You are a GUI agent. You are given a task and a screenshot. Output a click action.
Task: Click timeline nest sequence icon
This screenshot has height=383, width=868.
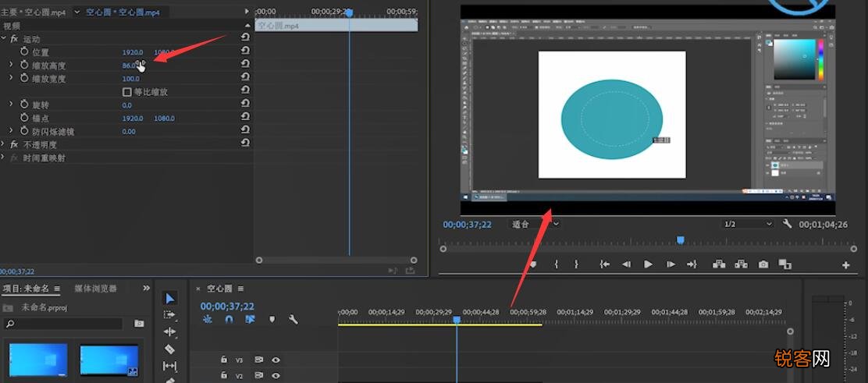coord(207,319)
